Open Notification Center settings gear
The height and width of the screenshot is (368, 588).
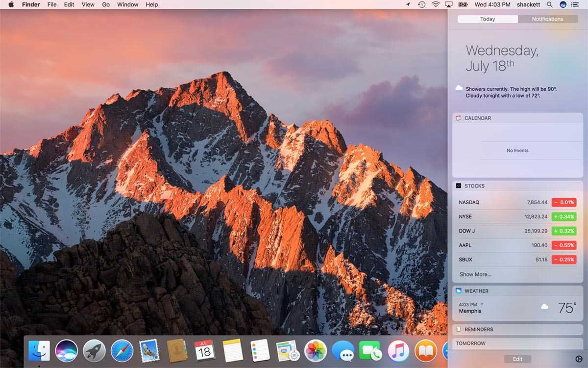point(579,359)
